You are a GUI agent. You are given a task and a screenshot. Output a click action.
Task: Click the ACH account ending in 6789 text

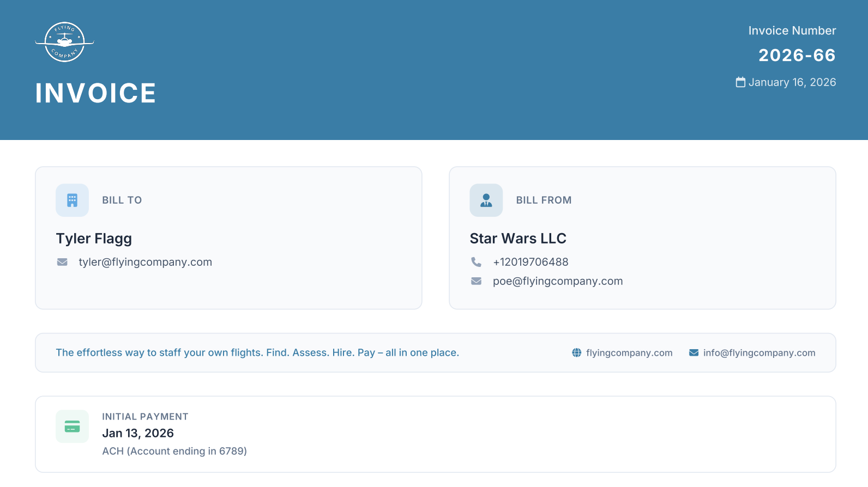(174, 451)
